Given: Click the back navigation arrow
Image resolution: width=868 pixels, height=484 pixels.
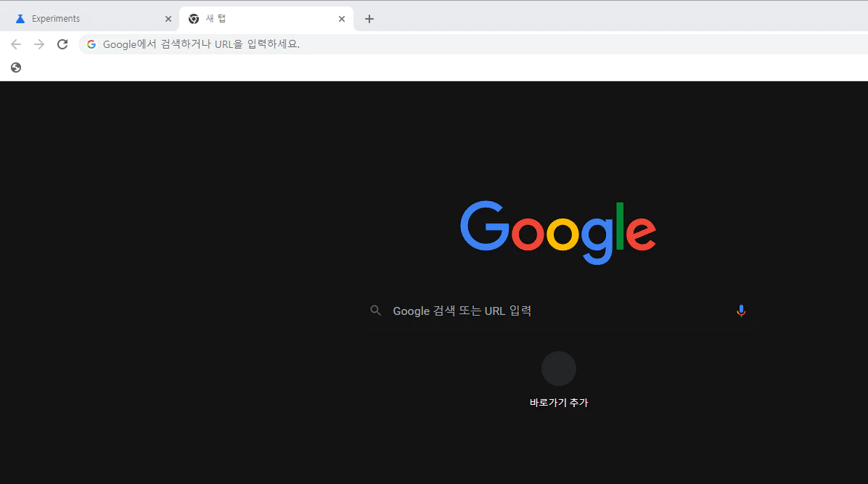Looking at the screenshot, I should 16,44.
